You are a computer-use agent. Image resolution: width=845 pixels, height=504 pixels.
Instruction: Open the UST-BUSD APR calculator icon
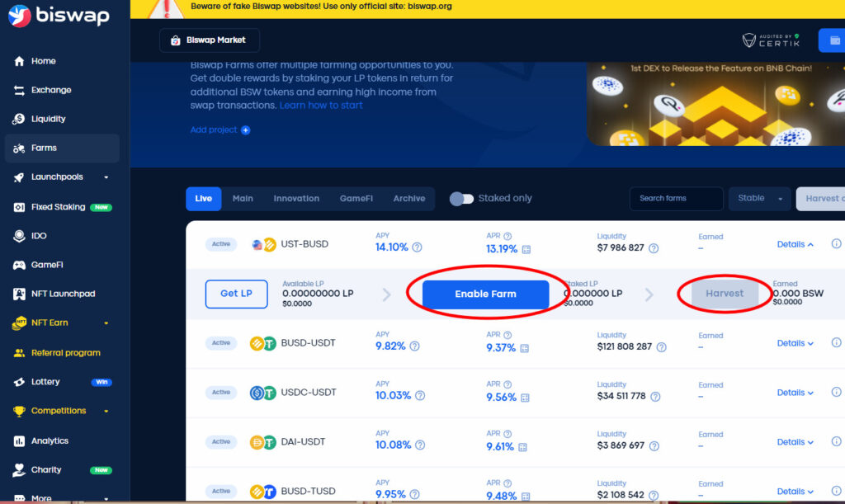[526, 249]
